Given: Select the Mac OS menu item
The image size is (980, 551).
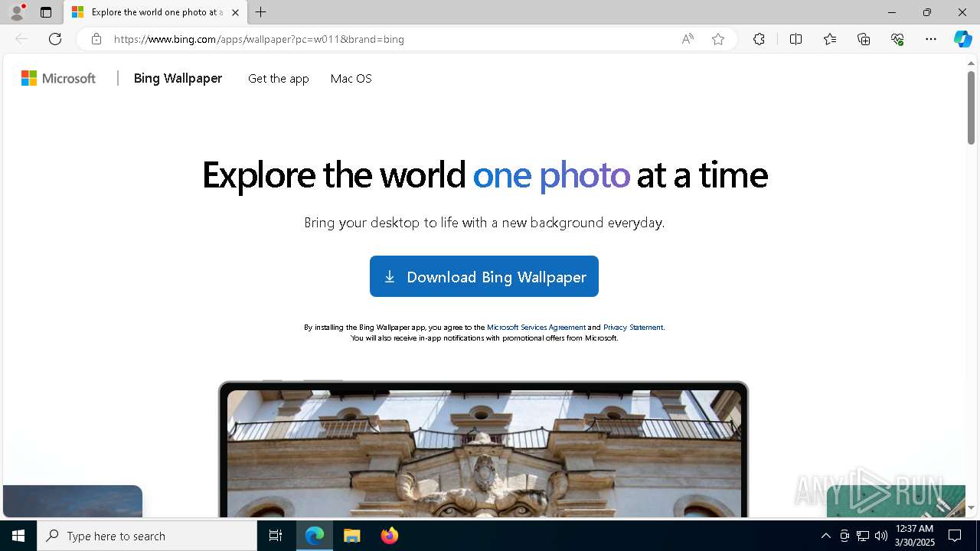Looking at the screenshot, I should tap(351, 79).
